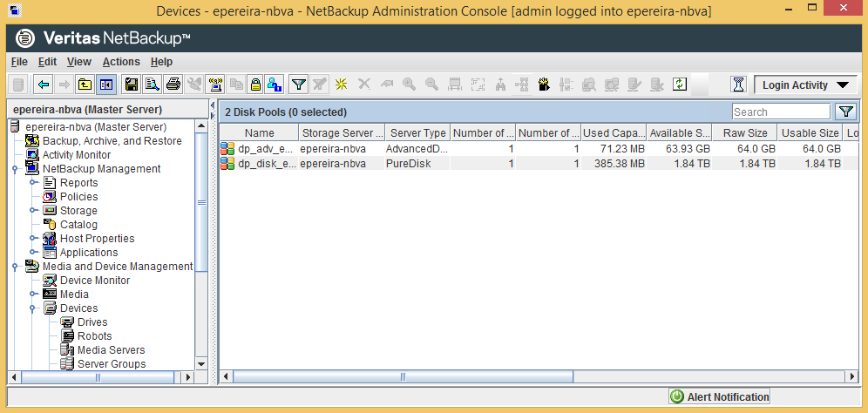Click the Back arrow toolbar icon
The image size is (868, 413).
coord(44,85)
